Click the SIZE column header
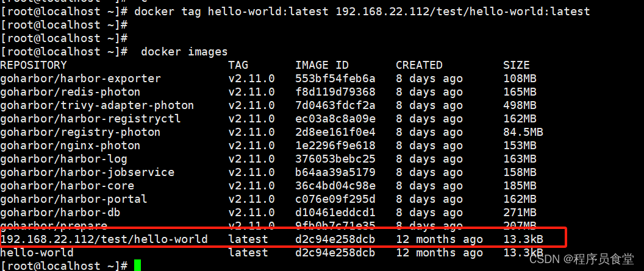Image resolution: width=644 pixels, height=271 pixels. click(517, 65)
